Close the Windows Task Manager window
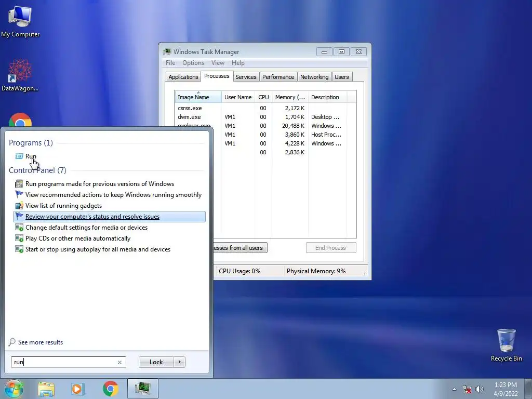 pos(358,52)
